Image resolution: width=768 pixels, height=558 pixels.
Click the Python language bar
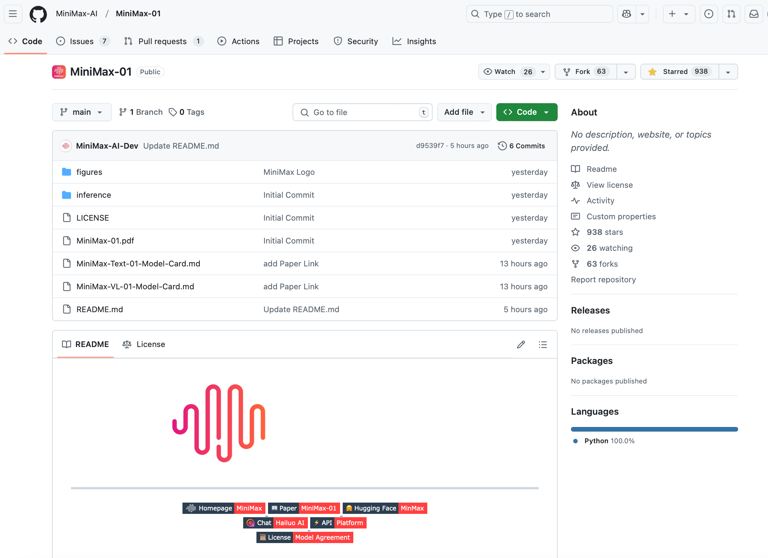(654, 429)
